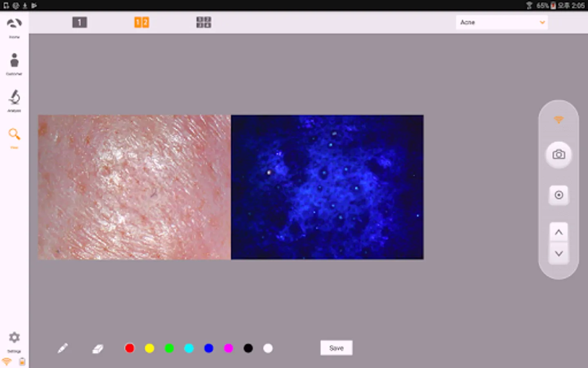Select the blue UV skin image

click(x=327, y=187)
